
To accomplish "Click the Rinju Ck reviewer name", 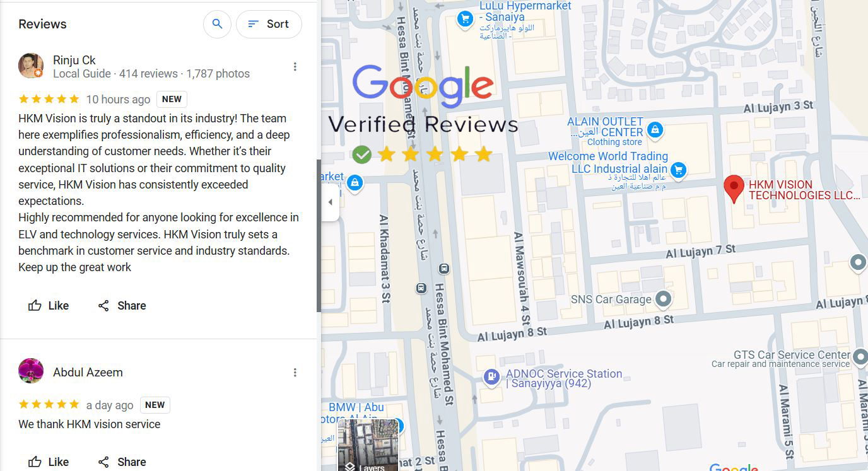I will tap(74, 60).
